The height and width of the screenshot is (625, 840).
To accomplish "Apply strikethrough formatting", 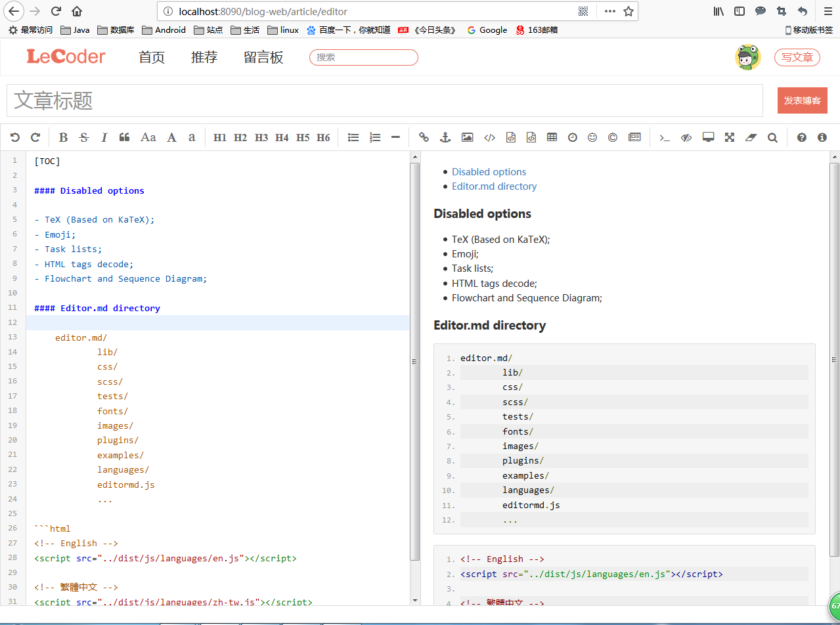I will point(83,137).
